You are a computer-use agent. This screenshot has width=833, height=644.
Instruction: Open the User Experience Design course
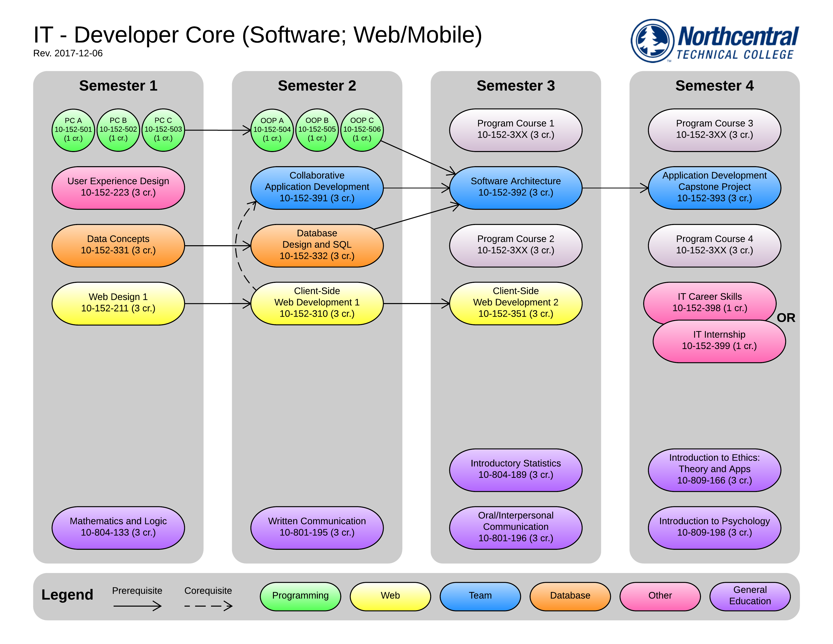pyautogui.click(x=118, y=187)
